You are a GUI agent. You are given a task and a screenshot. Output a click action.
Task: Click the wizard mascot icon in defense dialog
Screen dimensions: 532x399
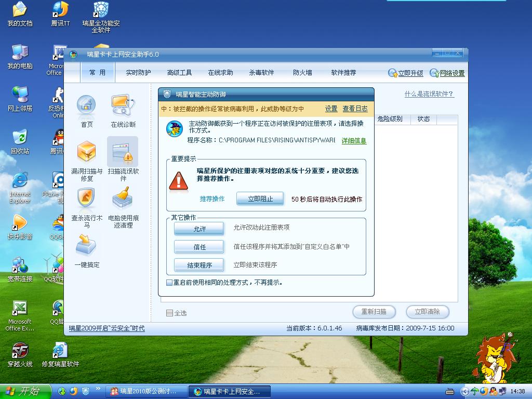point(175,129)
